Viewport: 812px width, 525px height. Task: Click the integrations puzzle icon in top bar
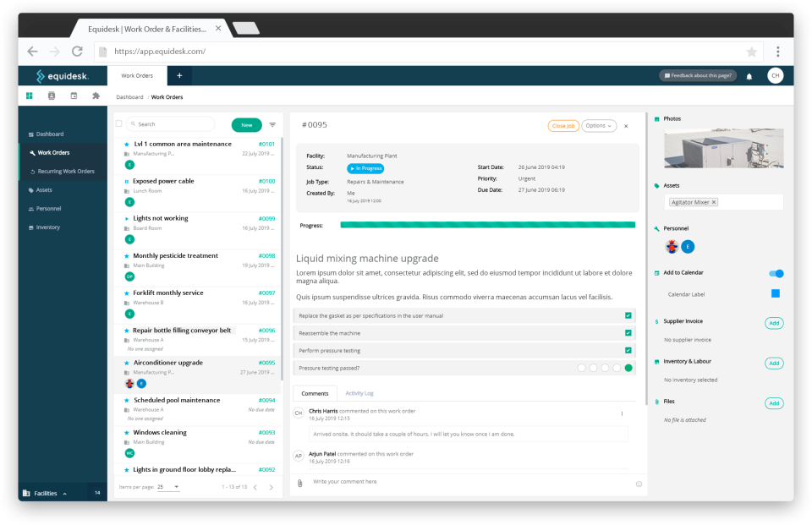[95, 96]
